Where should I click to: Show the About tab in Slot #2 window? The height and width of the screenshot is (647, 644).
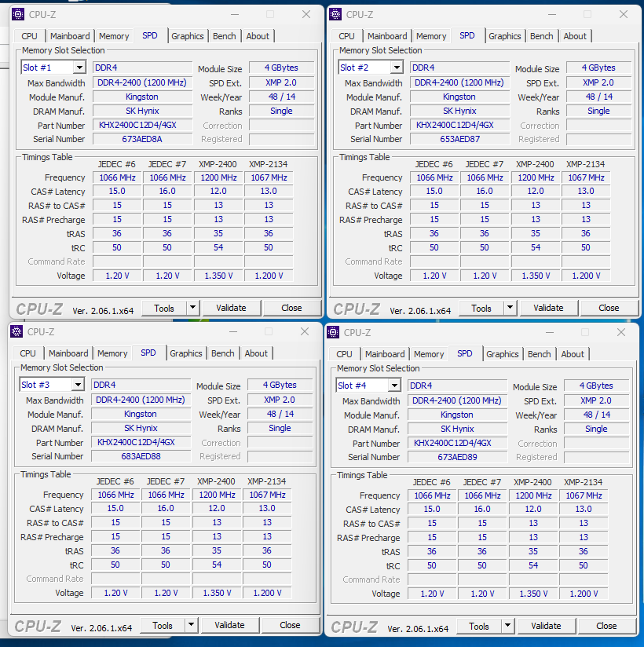(575, 36)
